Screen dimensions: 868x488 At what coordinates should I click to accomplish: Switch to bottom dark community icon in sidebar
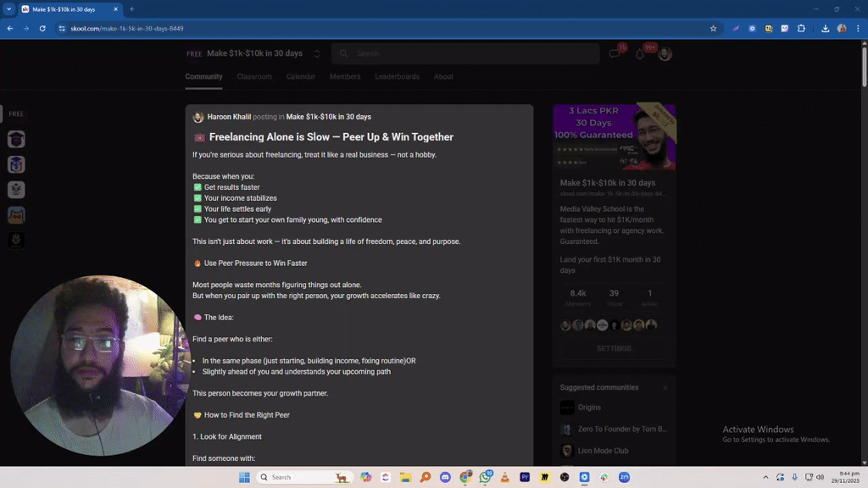(x=16, y=240)
